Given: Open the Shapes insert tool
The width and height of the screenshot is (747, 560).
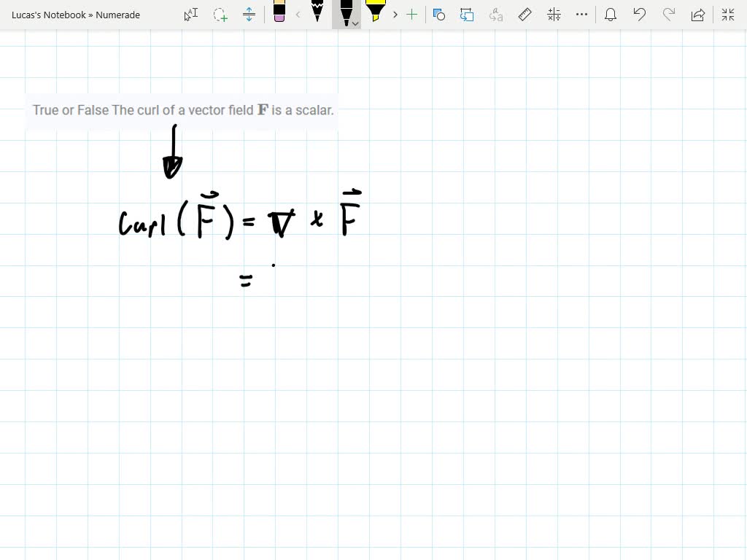Looking at the screenshot, I should point(439,15).
